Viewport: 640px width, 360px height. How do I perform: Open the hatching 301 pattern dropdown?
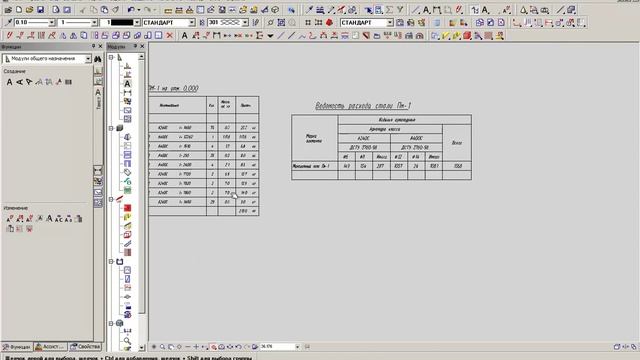[245, 22]
